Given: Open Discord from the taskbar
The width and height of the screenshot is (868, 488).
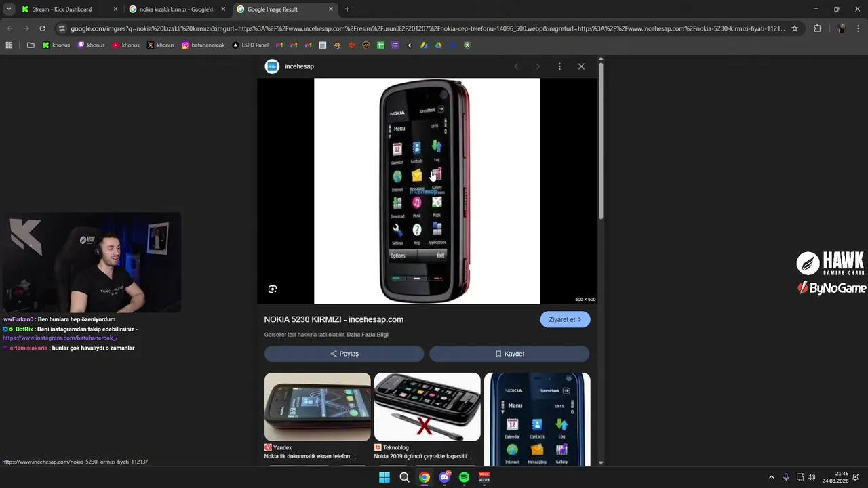Looking at the screenshot, I should [444, 477].
